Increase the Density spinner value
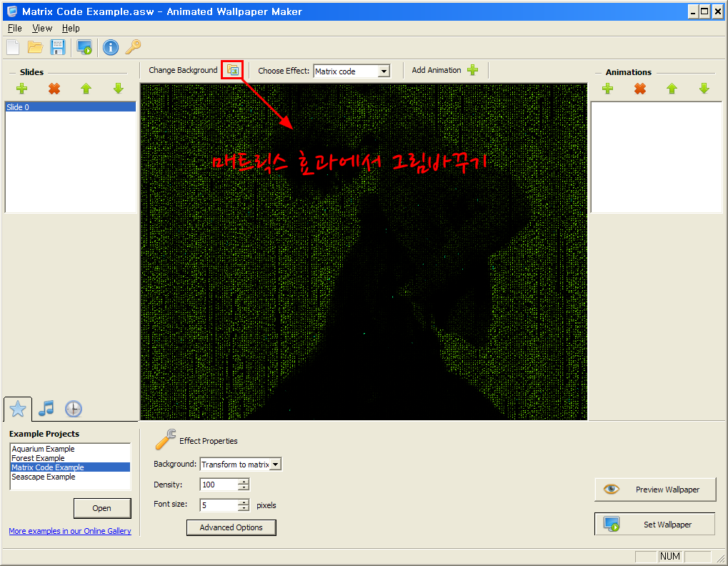 [244, 482]
